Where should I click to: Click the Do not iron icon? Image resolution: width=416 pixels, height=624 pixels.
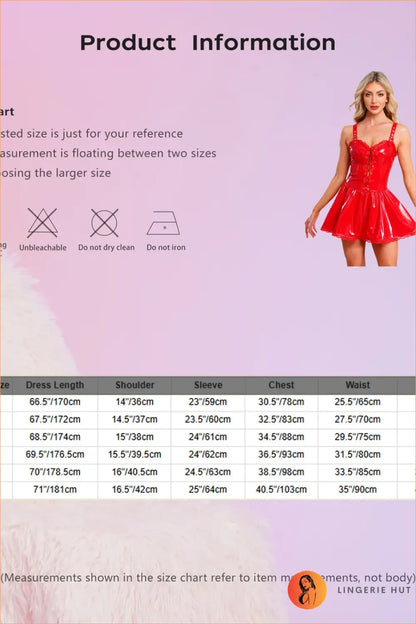pyautogui.click(x=164, y=223)
